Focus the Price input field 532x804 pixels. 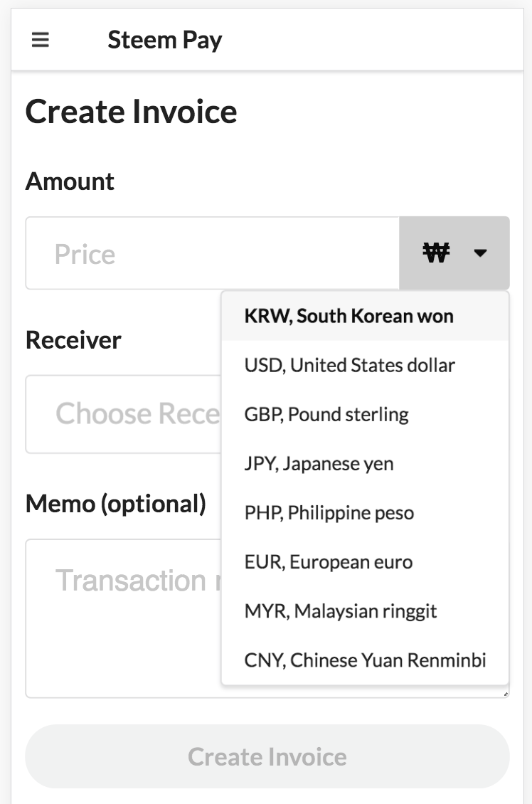pos(212,253)
